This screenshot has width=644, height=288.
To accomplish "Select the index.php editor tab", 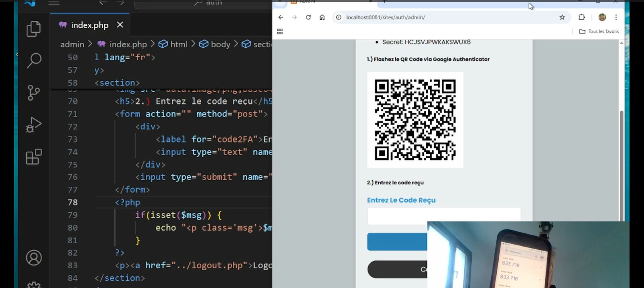I will point(89,25).
